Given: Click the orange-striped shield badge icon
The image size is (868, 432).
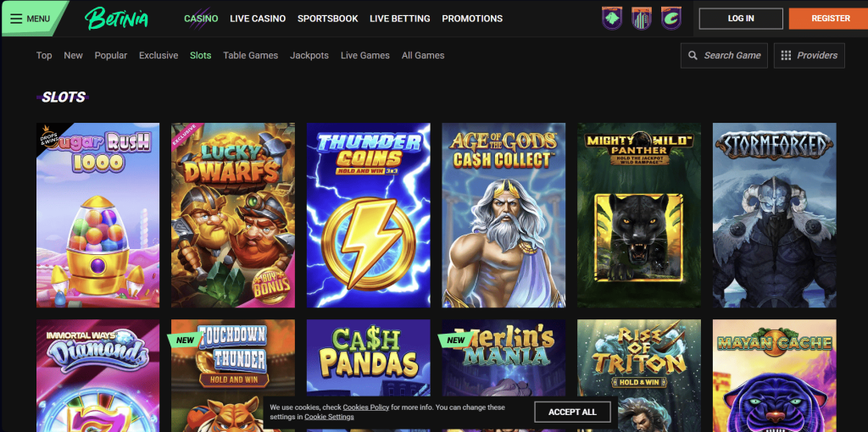Looking at the screenshot, I should point(641,19).
